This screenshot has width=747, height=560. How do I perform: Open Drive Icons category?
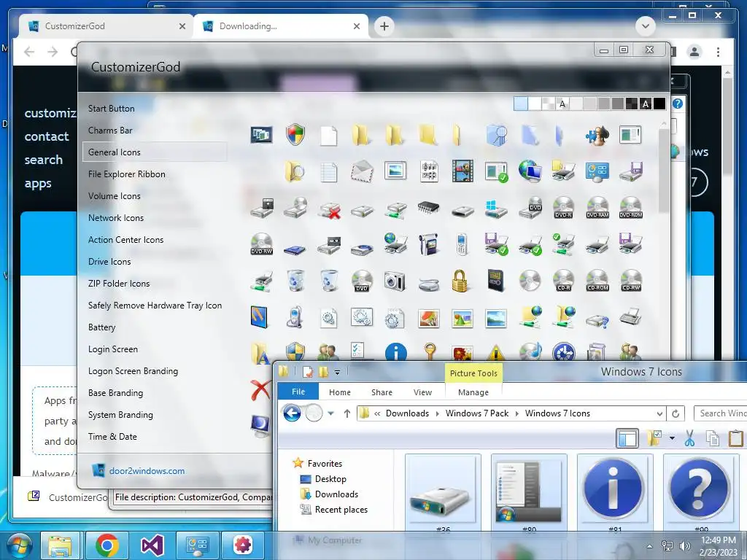[x=109, y=262]
